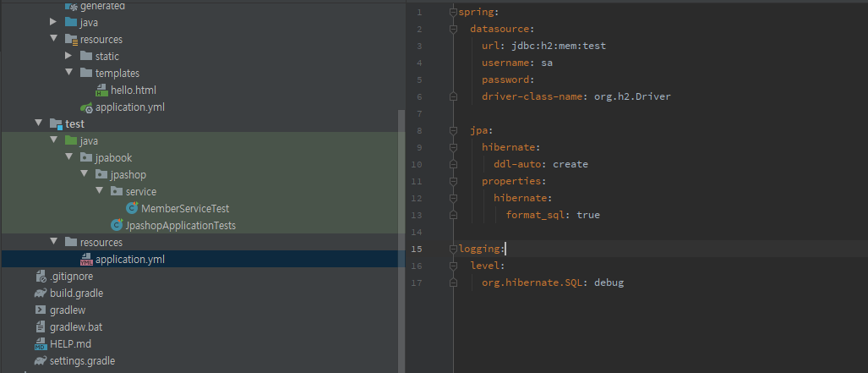Collapse the test folder arrow
The image size is (868, 373).
tap(38, 123)
